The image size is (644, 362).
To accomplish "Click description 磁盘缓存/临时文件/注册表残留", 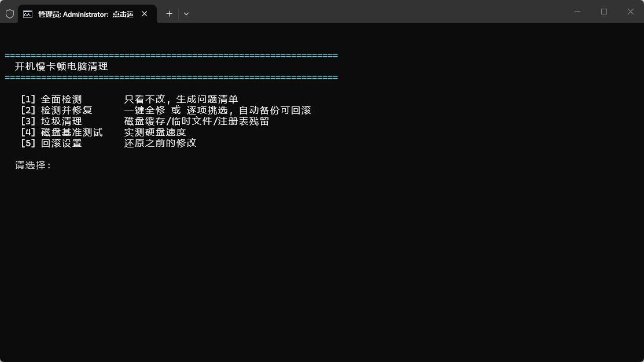I will pos(196,121).
